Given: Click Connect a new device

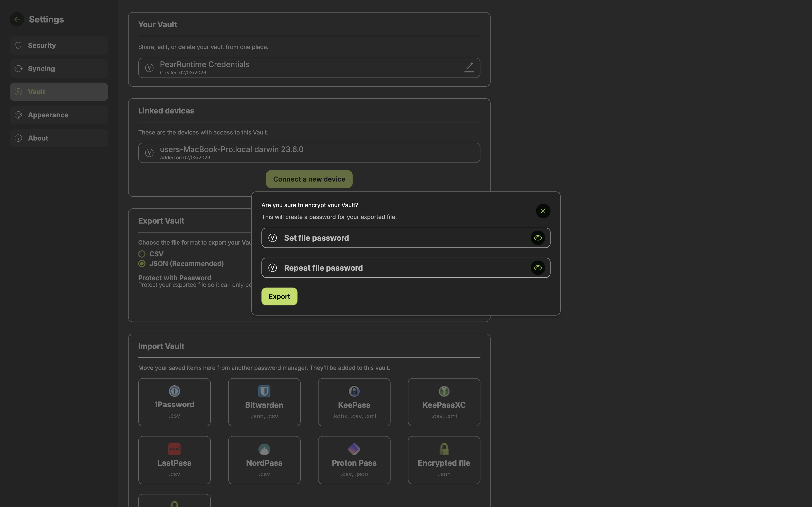Looking at the screenshot, I should click(309, 179).
